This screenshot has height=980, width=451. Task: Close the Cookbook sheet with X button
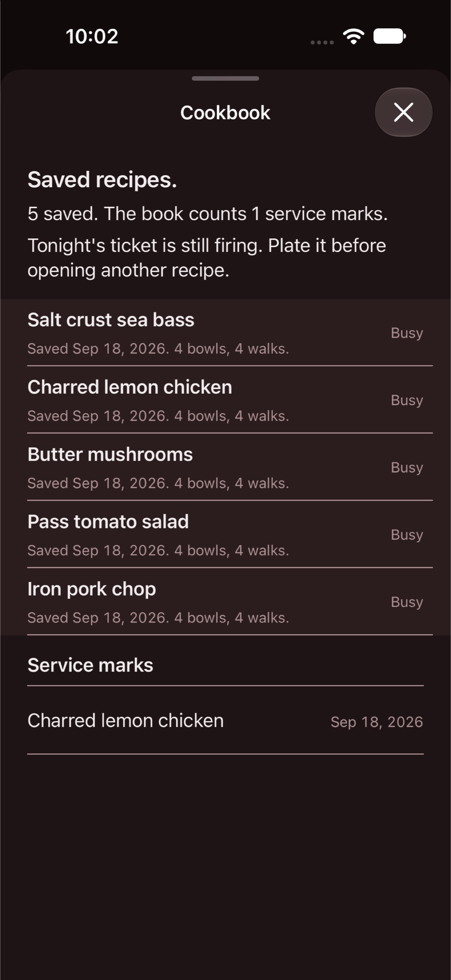coord(403,112)
